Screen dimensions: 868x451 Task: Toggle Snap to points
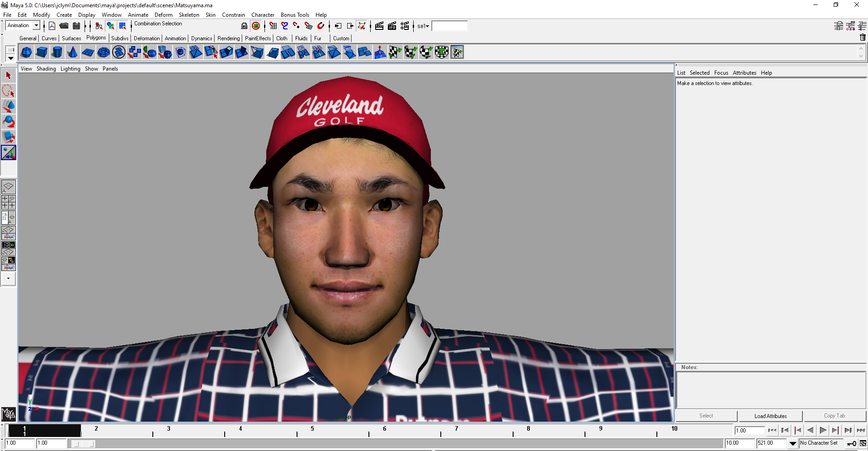click(297, 26)
